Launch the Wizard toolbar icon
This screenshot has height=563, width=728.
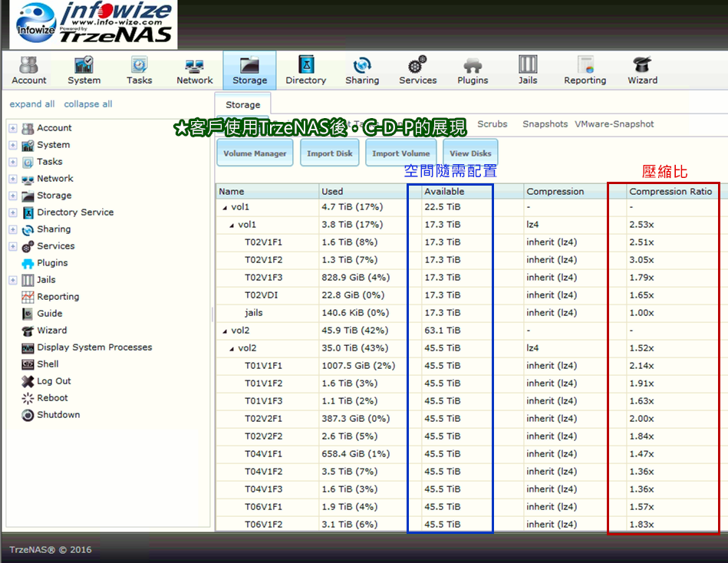pos(643,70)
